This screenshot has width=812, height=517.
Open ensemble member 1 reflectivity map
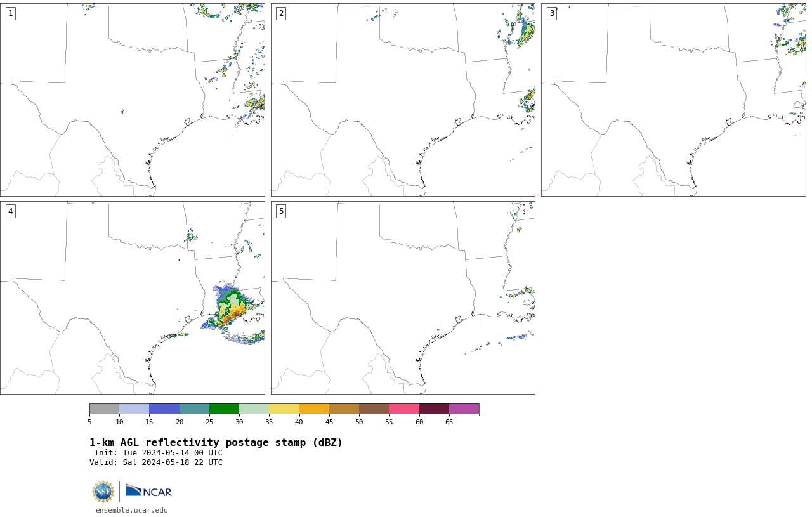133,100
